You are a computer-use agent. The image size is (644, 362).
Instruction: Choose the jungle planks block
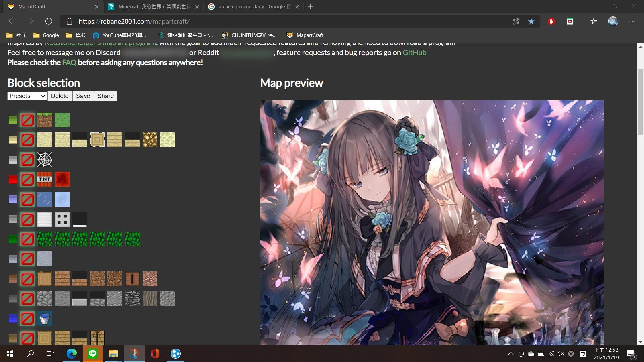coord(62,279)
